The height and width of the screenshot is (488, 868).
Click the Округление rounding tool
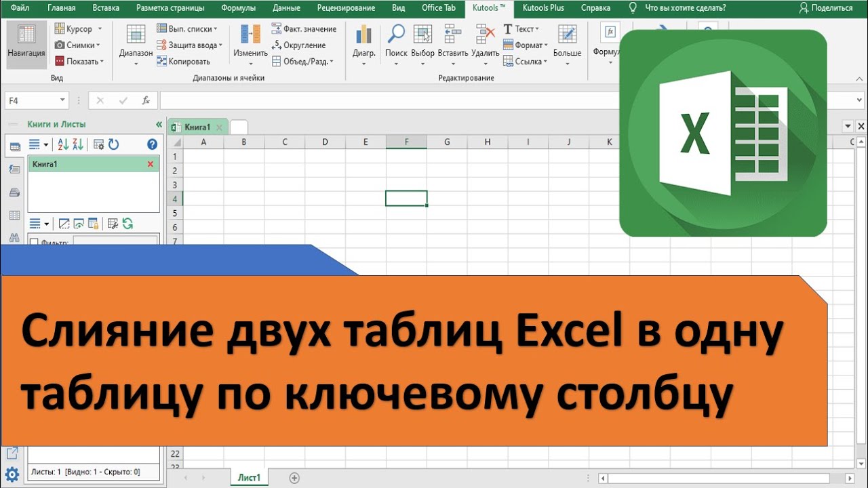click(x=299, y=45)
